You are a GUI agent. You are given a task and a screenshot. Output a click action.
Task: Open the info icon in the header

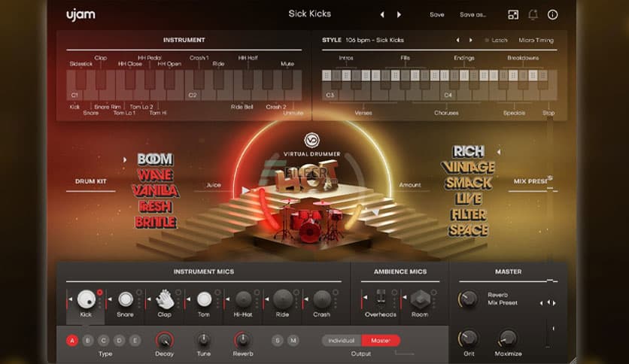(x=552, y=15)
